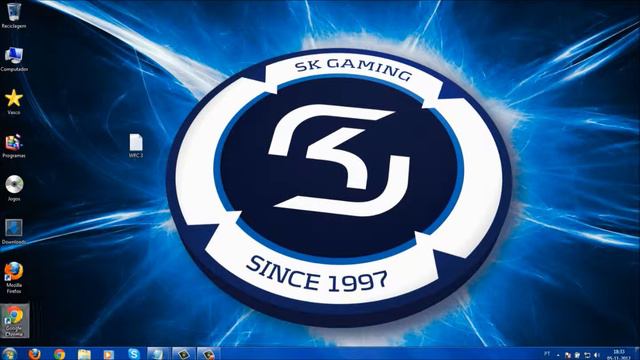Switch to the first running game icon in the taskbar
The image size is (640, 360).
183,354
